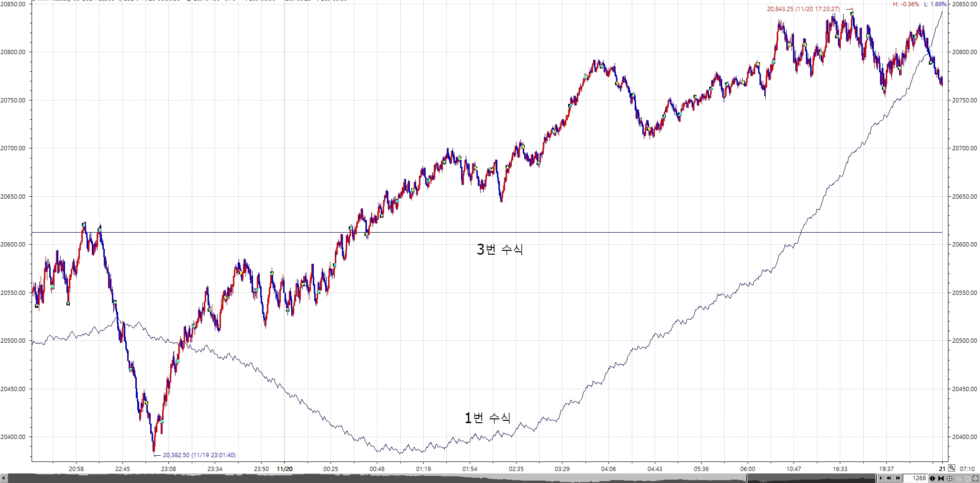Click the widen bar spacing diamond icon
980x483 pixels.
[933, 478]
